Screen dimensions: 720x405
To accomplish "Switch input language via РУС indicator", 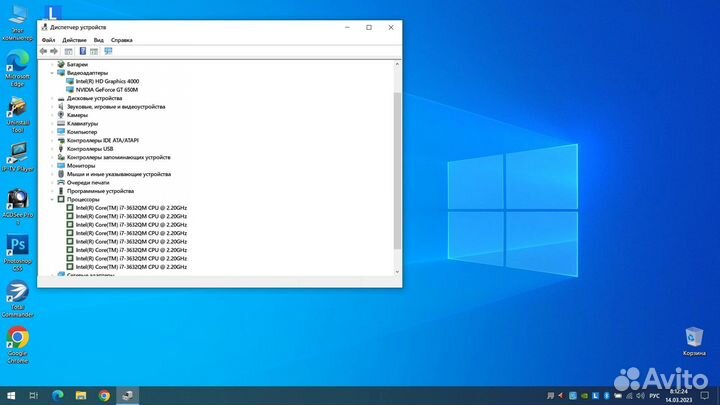I will (654, 395).
